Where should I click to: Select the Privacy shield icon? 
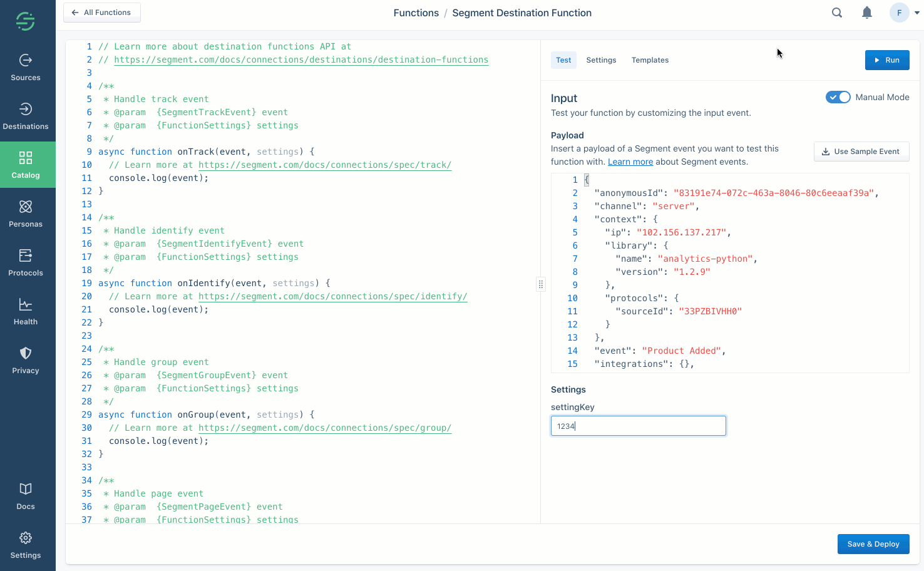(x=25, y=360)
